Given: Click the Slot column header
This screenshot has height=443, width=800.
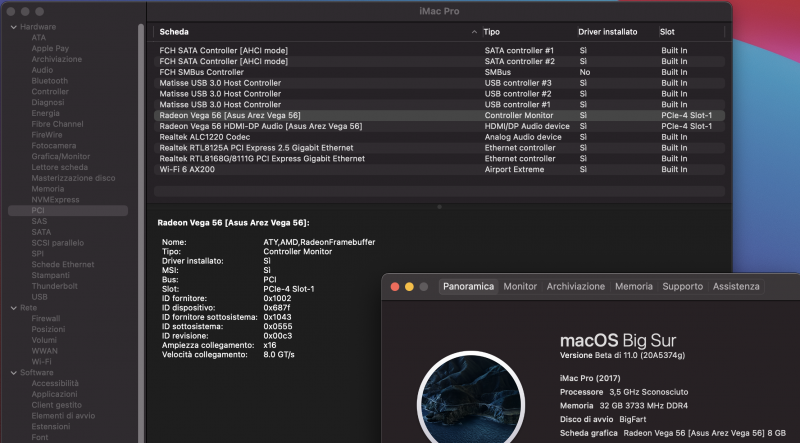Looking at the screenshot, I should [x=667, y=32].
